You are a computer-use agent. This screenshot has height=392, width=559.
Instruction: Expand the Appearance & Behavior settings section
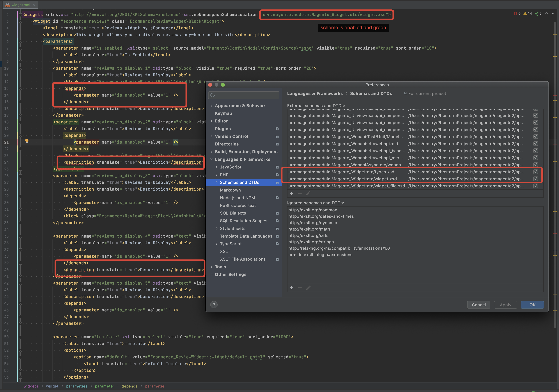pos(211,105)
